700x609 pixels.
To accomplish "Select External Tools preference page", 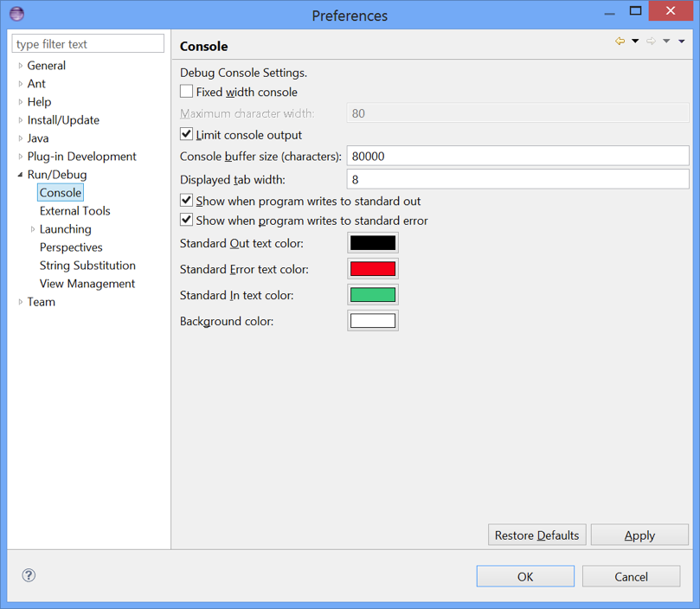I will point(74,211).
